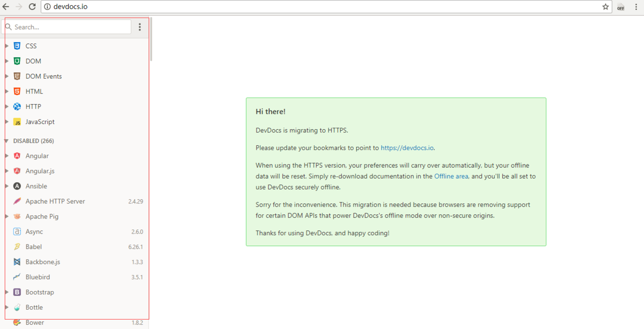Open Chrome's three-dot menu
The width and height of the screenshot is (644, 329).
[x=636, y=7]
